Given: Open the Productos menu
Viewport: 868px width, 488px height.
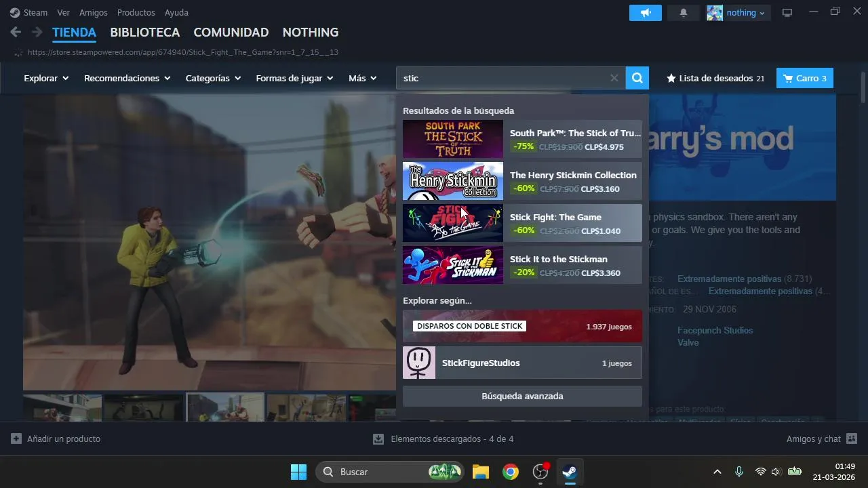Looking at the screenshot, I should pyautogui.click(x=136, y=12).
